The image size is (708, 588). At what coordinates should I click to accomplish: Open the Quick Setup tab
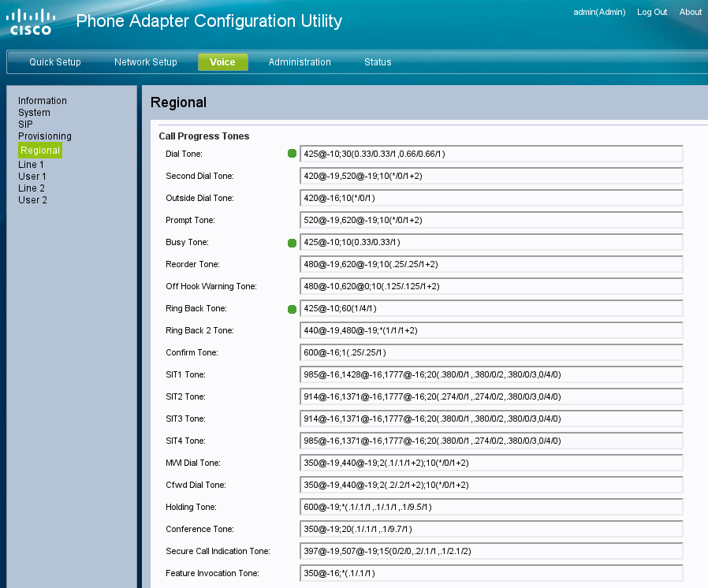55,62
